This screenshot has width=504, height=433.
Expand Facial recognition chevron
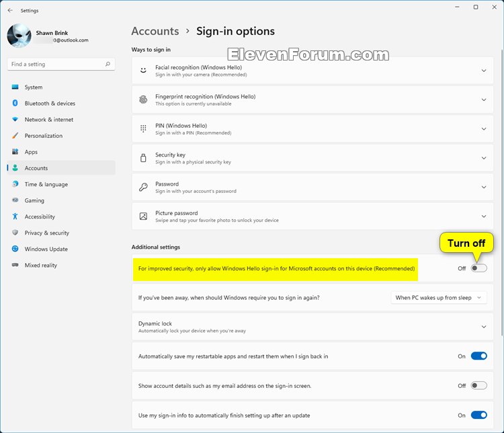pyautogui.click(x=484, y=71)
